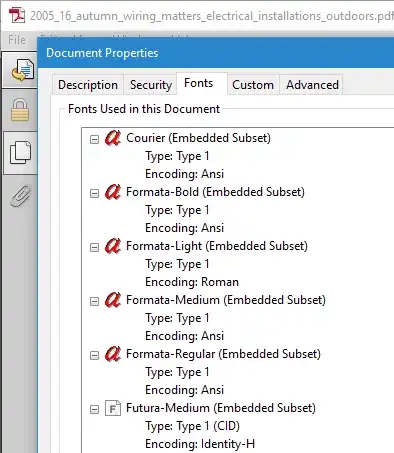Collapse the Formata-Regular font entry
The image size is (394, 453).
(x=95, y=355)
